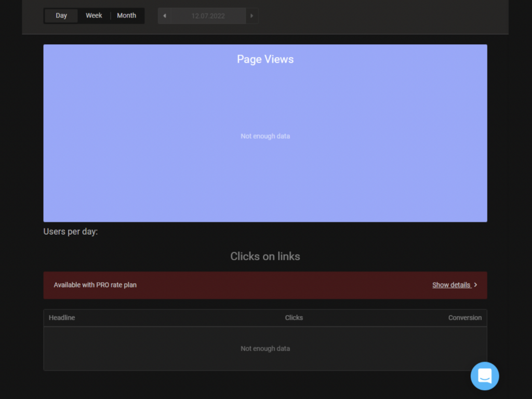532x399 pixels.
Task: Open the 12.07.2022 date field
Action: click(x=208, y=16)
